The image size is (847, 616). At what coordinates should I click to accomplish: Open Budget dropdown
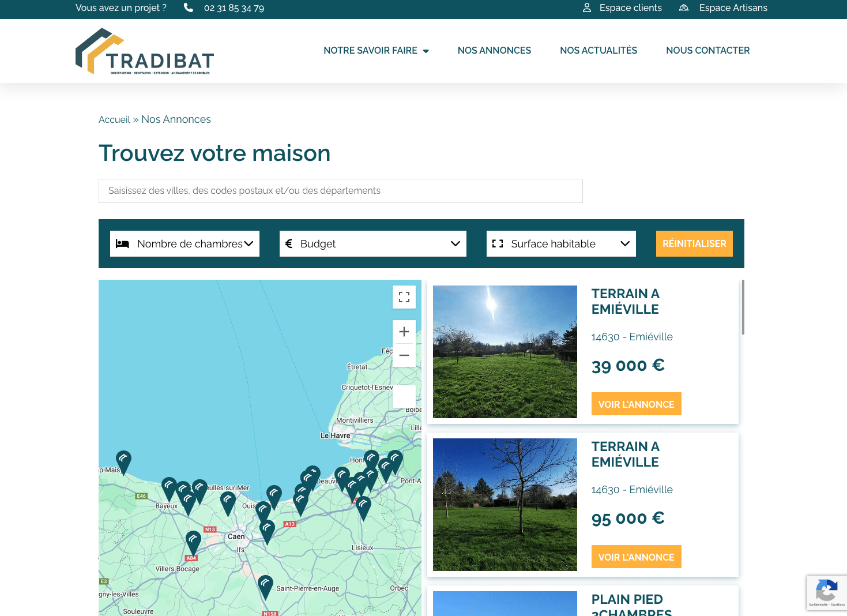(x=373, y=243)
